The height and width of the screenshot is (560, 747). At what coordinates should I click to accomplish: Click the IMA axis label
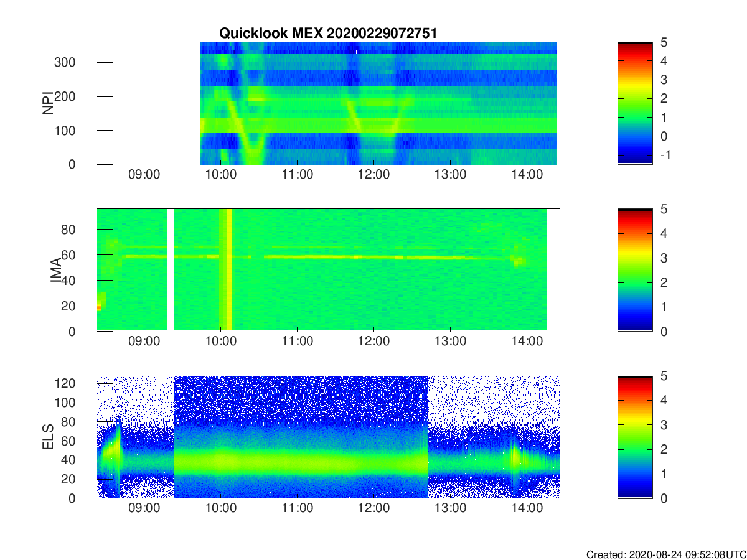coord(55,270)
